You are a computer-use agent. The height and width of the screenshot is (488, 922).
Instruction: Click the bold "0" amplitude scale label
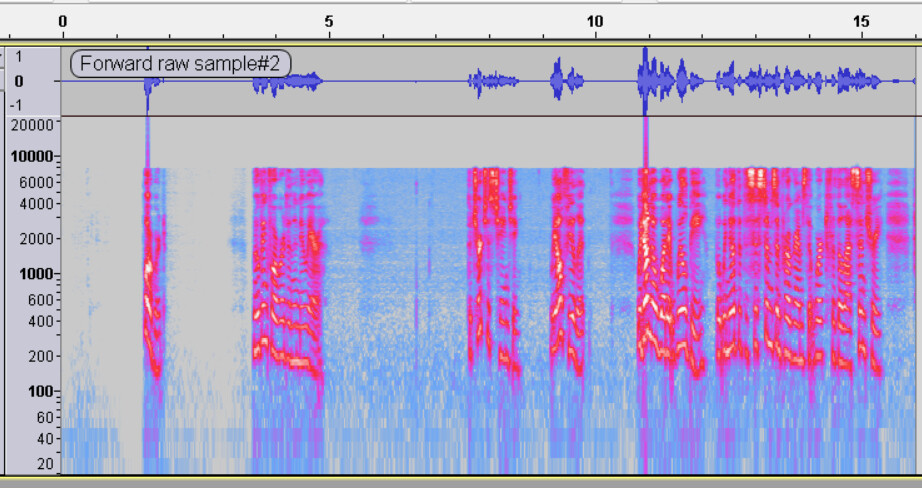(x=19, y=81)
